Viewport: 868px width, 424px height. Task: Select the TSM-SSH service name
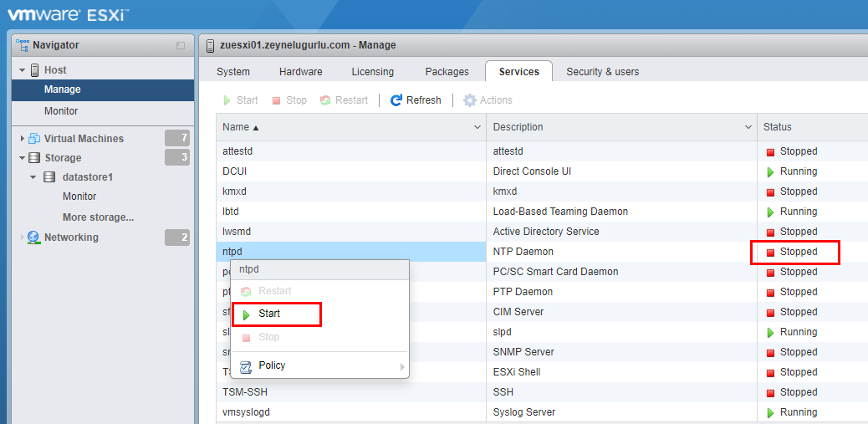243,392
